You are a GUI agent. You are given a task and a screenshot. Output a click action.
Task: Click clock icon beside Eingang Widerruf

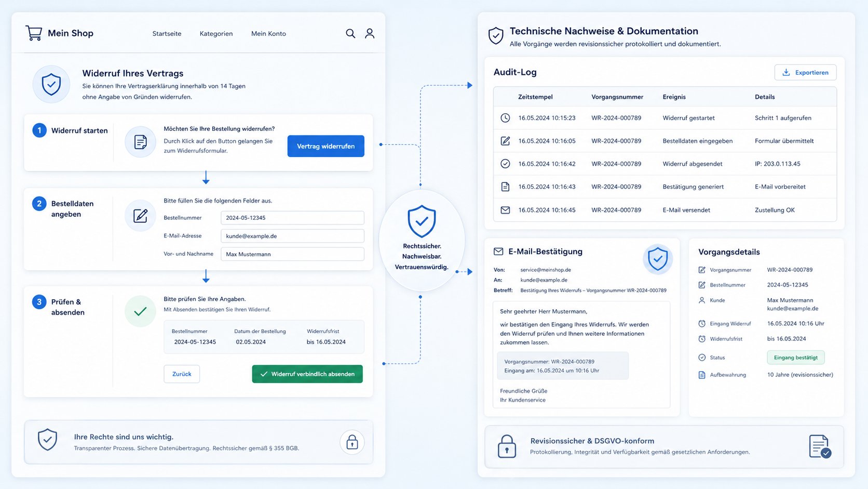coord(702,324)
